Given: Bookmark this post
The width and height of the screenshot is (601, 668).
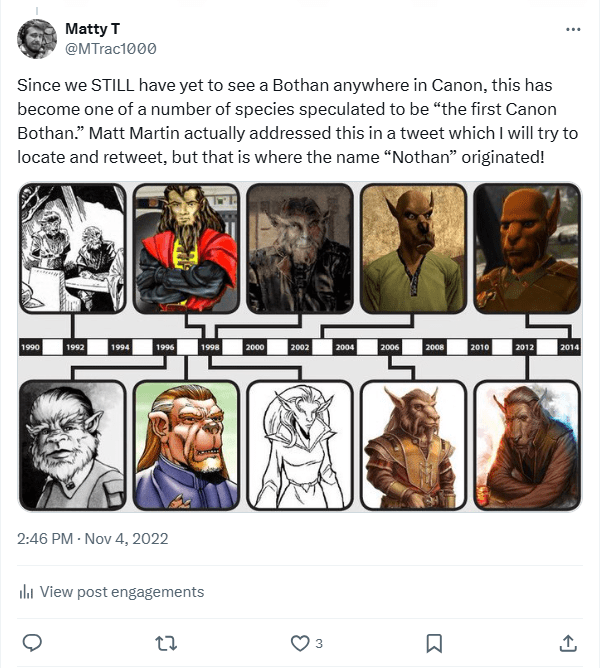Looking at the screenshot, I should pyautogui.click(x=435, y=642).
